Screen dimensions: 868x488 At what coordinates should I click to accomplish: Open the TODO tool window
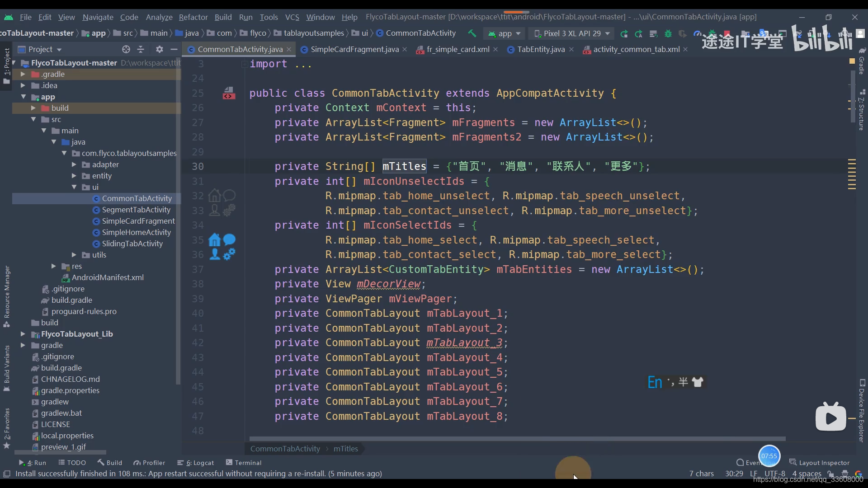pyautogui.click(x=72, y=463)
